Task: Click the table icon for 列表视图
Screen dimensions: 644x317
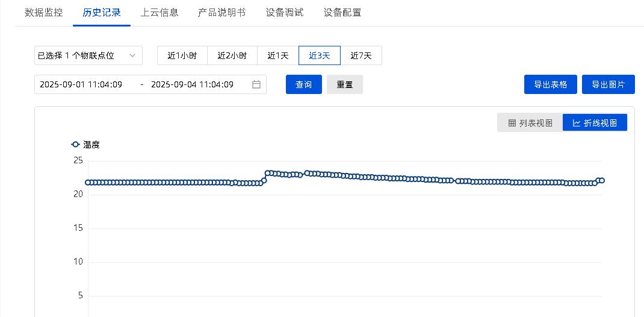Action: coord(512,123)
